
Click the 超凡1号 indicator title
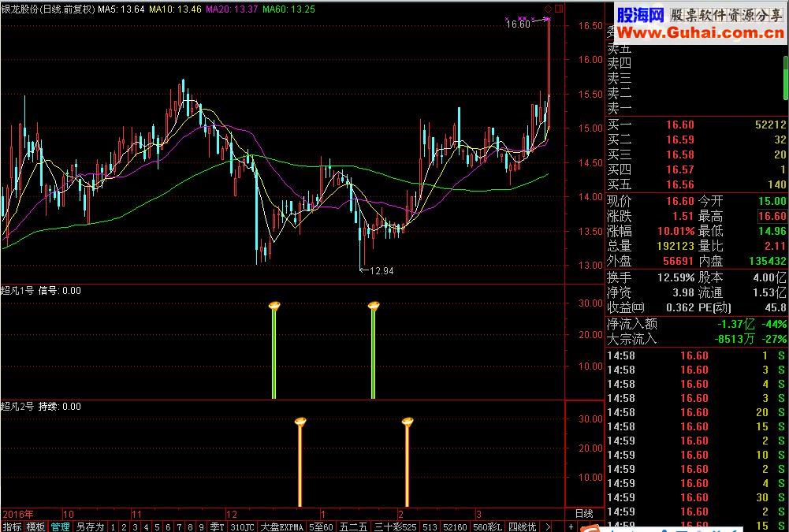pyautogui.click(x=17, y=290)
